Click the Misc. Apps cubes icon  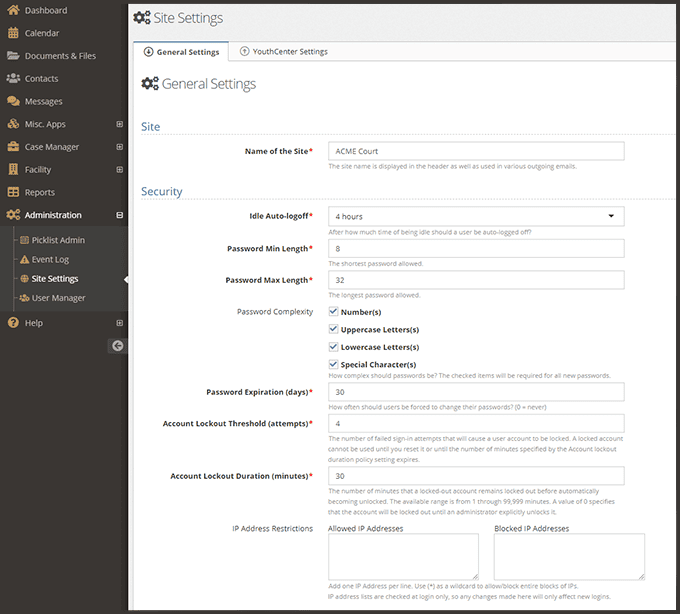pos(13,124)
